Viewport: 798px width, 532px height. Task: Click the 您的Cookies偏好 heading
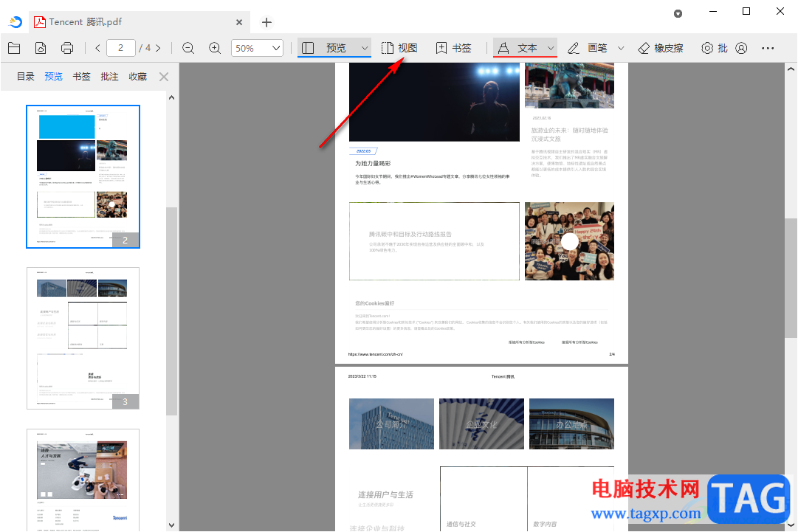tap(374, 303)
